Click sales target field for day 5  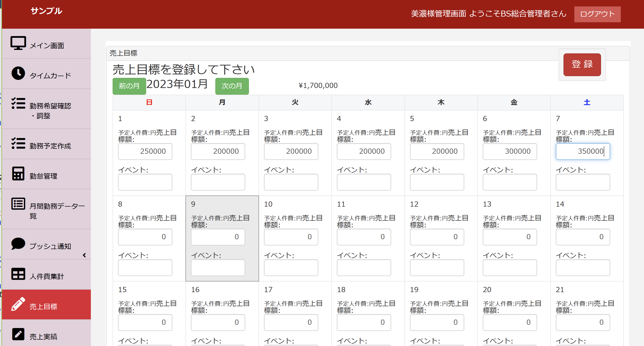tap(437, 151)
